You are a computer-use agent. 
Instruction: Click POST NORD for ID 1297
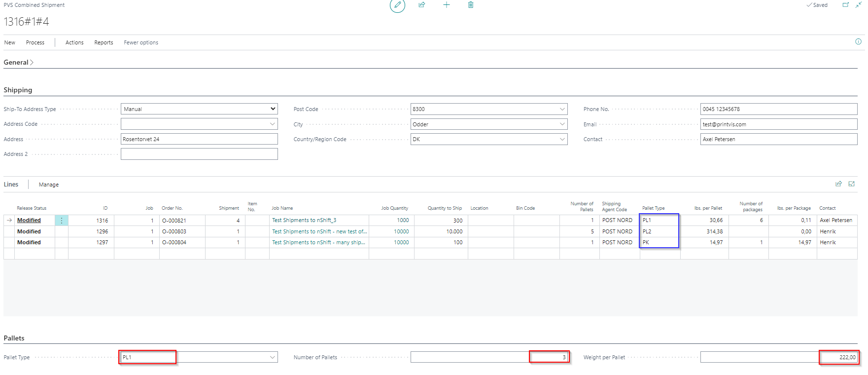pos(617,242)
